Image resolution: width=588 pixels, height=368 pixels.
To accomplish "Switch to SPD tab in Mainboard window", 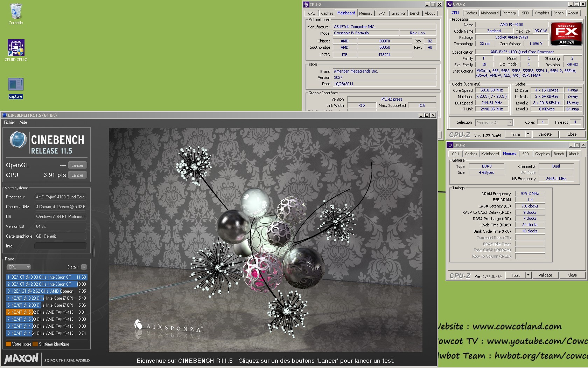I will pos(381,13).
